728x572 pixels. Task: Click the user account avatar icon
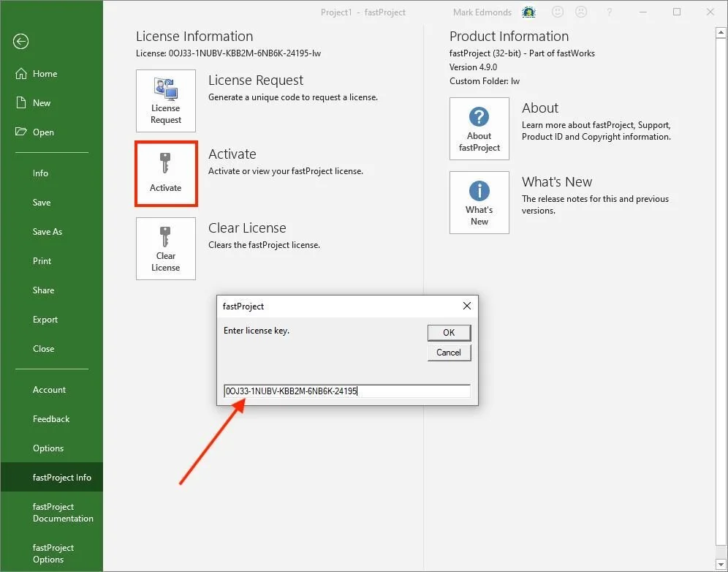tap(528, 12)
